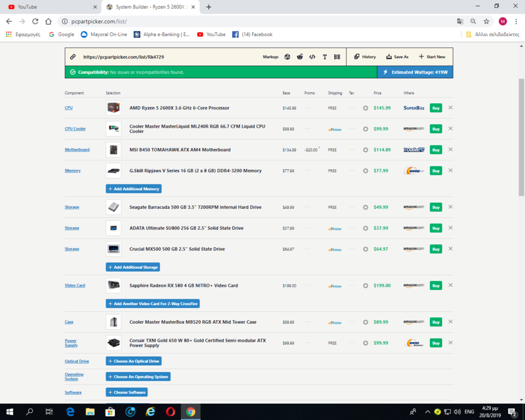The image size is (525, 420).
Task: Select the list URL field
Action: [x=124, y=57]
